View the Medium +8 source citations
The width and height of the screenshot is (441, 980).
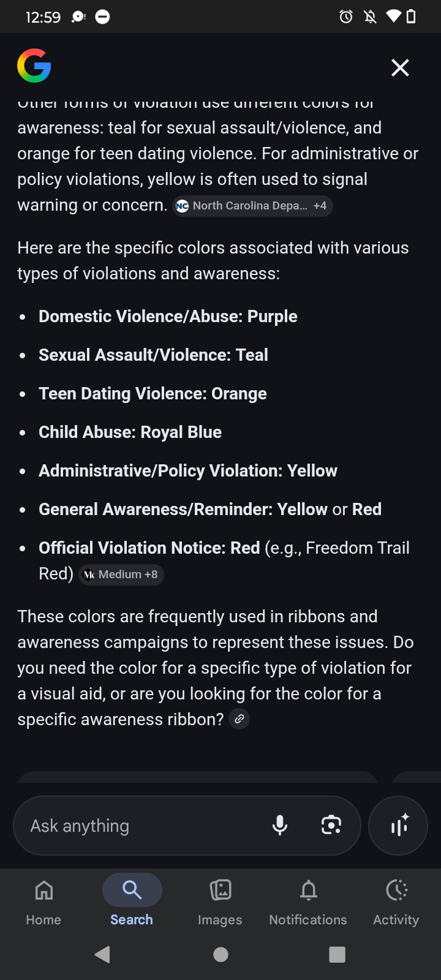(x=121, y=575)
